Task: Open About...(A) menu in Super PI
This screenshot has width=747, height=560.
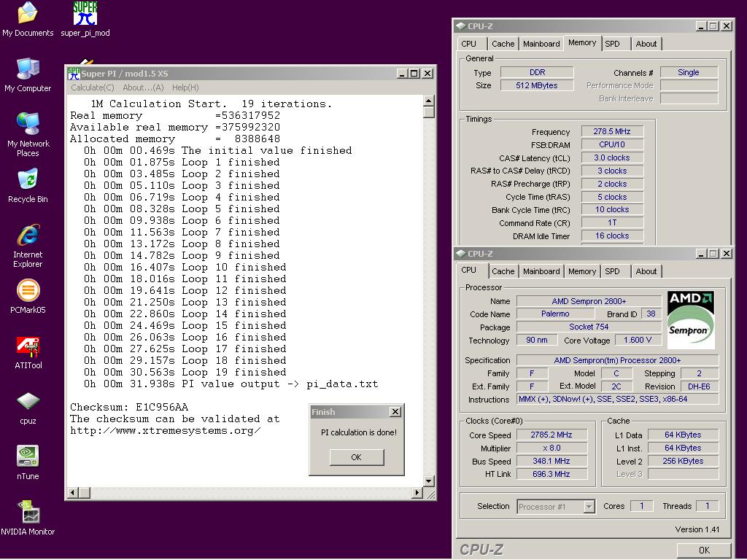Action: pos(143,87)
